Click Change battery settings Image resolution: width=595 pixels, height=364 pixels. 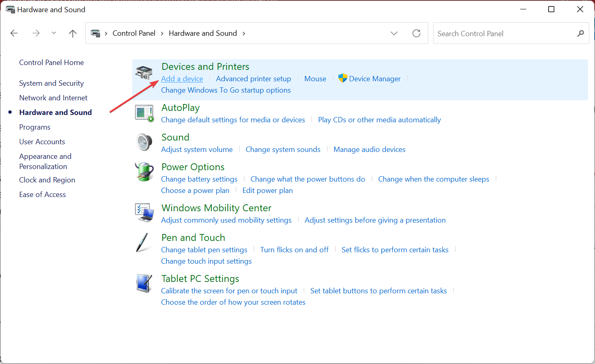[x=199, y=179]
